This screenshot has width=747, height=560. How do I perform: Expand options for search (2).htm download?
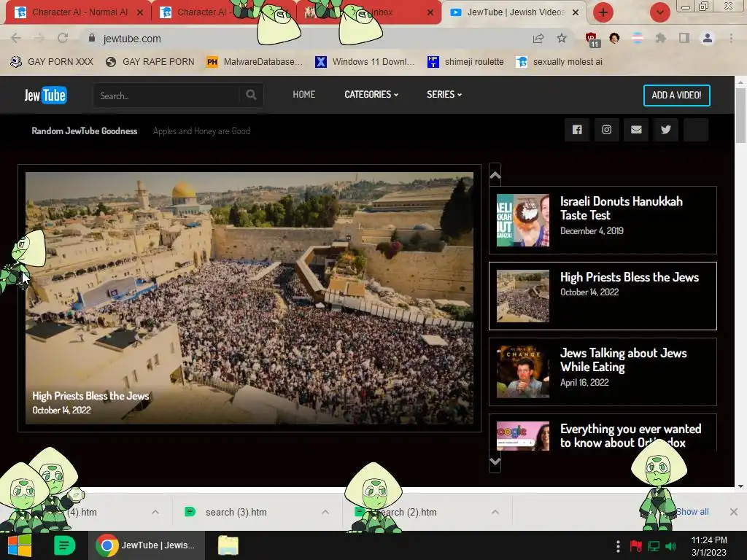495,512
